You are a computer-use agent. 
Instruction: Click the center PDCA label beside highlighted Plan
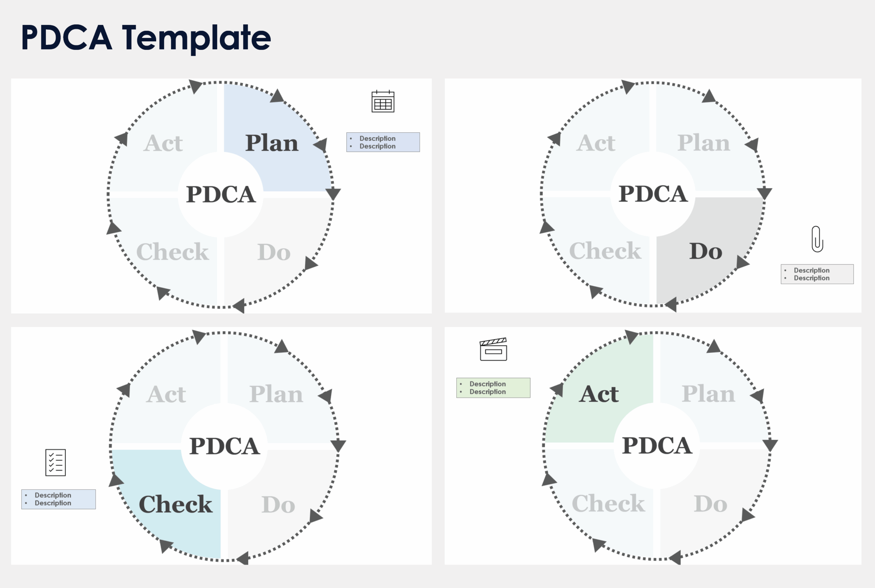tap(221, 194)
